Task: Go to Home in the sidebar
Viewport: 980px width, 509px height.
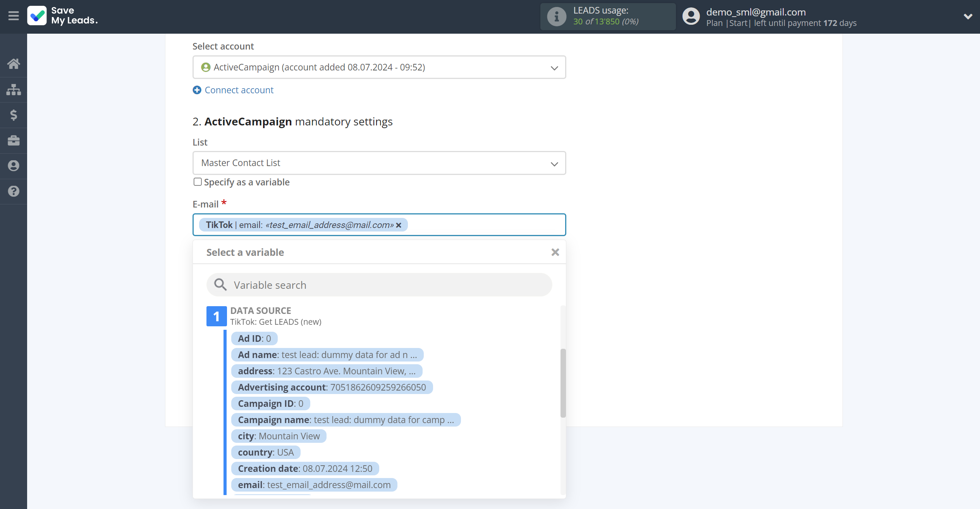Action: pos(14,64)
